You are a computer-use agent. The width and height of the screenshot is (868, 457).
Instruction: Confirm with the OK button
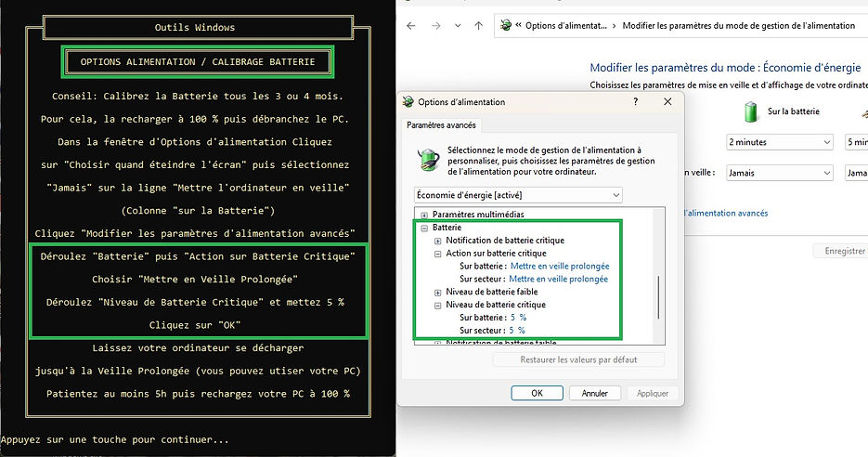click(x=537, y=393)
